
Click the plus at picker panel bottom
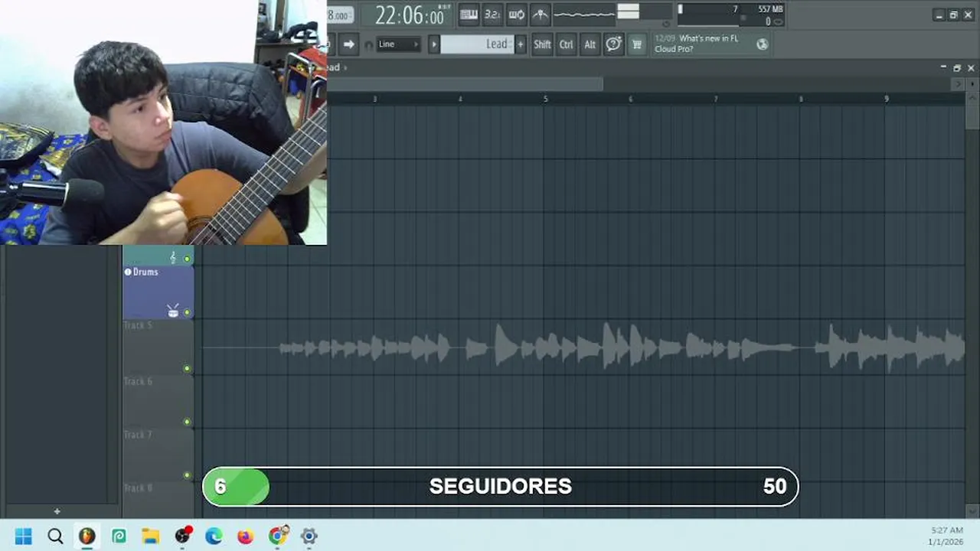click(57, 511)
